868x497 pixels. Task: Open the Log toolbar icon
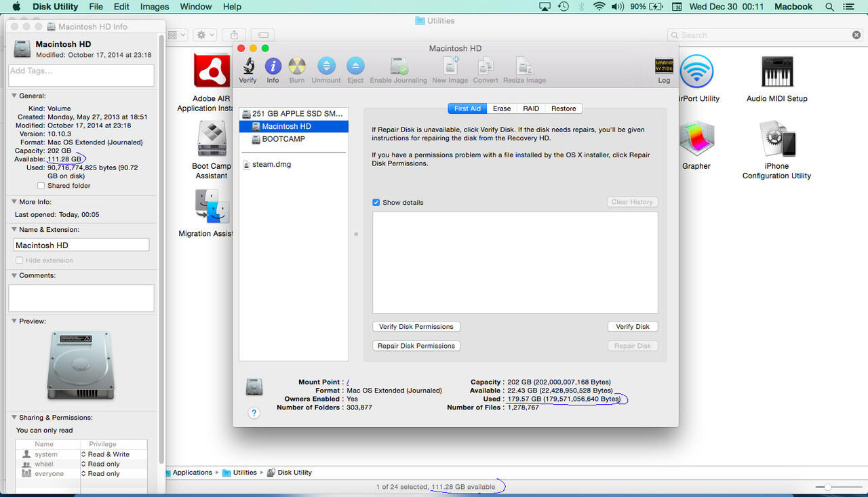pos(664,66)
